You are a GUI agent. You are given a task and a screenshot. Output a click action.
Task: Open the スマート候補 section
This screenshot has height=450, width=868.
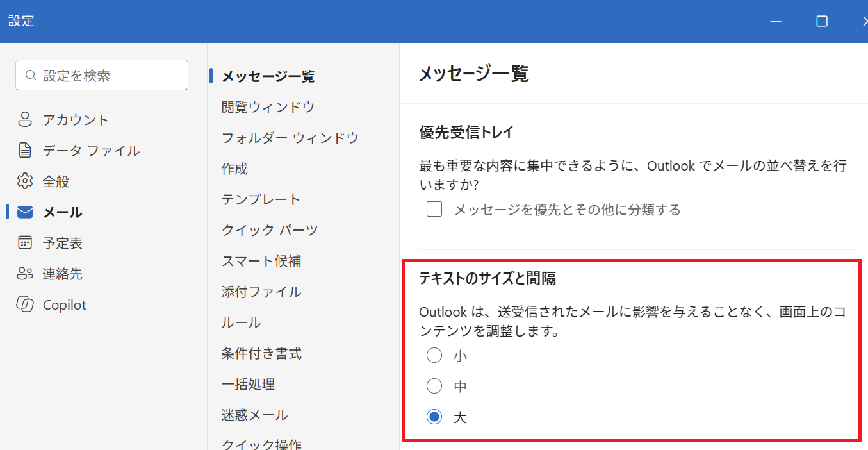click(261, 261)
